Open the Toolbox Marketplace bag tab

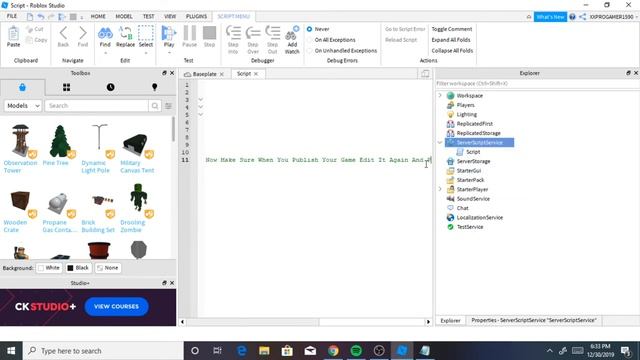(22, 87)
